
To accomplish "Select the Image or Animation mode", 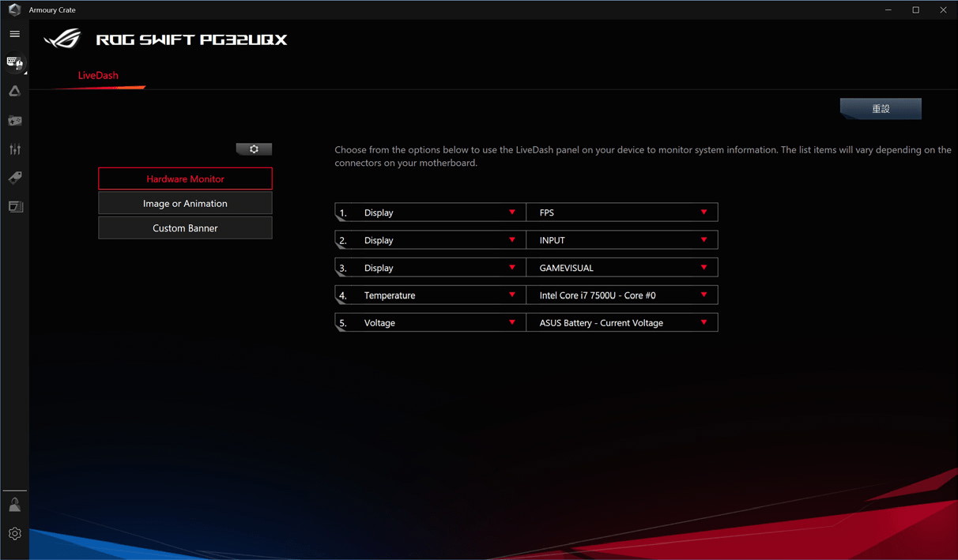I will coord(185,204).
